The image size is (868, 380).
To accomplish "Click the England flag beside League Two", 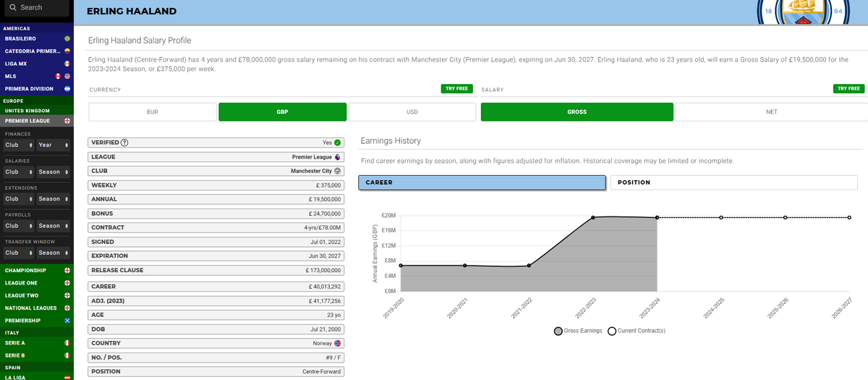I will [x=67, y=295].
